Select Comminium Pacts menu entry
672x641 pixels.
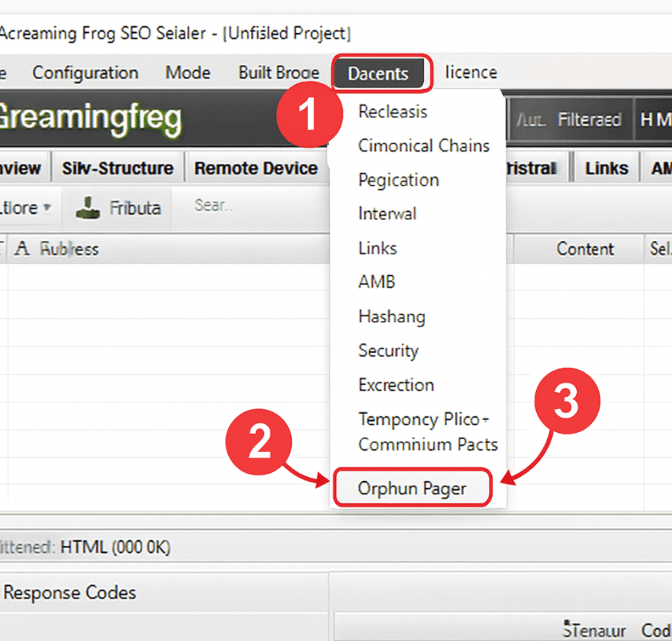tap(428, 444)
